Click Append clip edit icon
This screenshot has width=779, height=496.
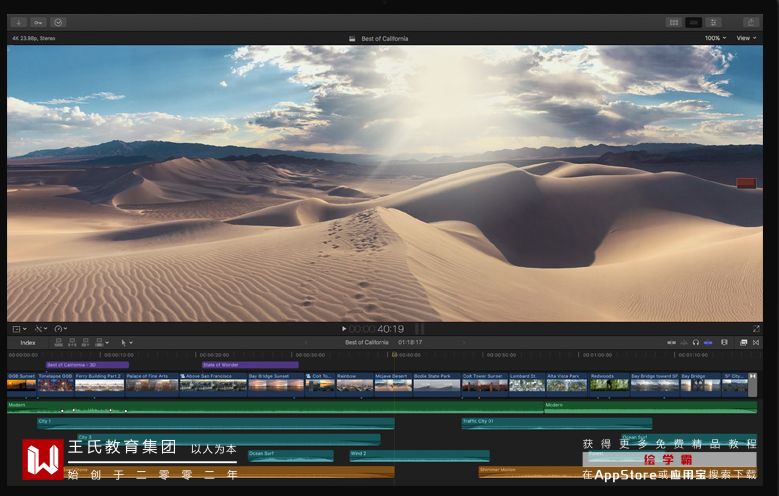(85, 342)
